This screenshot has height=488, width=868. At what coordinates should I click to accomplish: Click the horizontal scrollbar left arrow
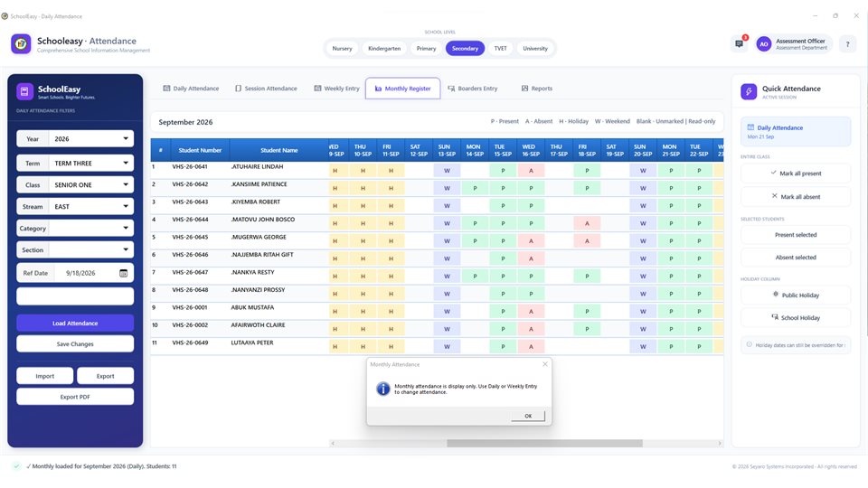333,443
